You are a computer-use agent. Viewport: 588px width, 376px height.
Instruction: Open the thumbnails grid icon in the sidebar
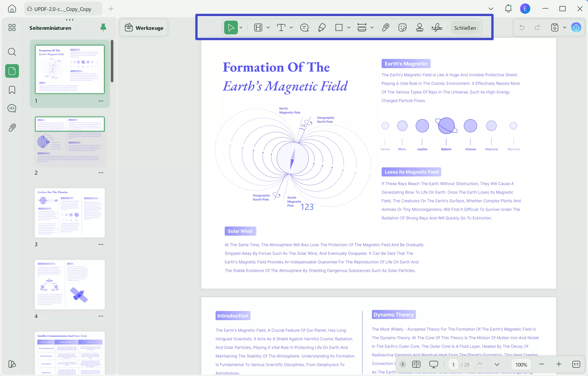click(12, 27)
